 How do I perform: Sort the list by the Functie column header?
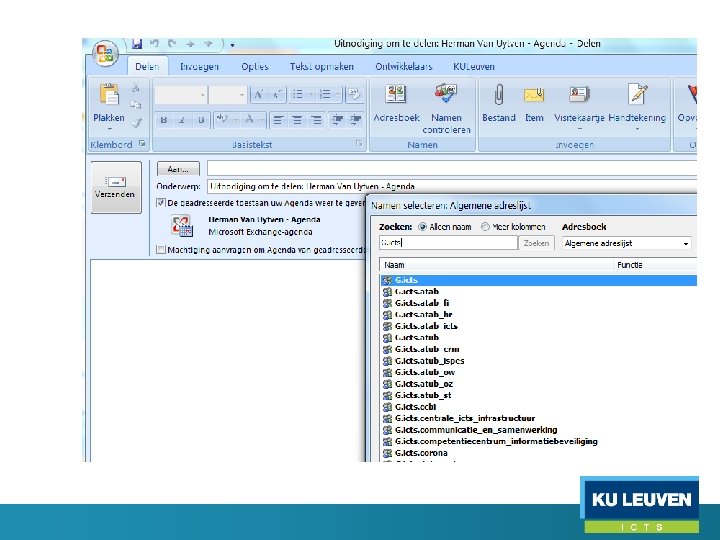pos(655,265)
